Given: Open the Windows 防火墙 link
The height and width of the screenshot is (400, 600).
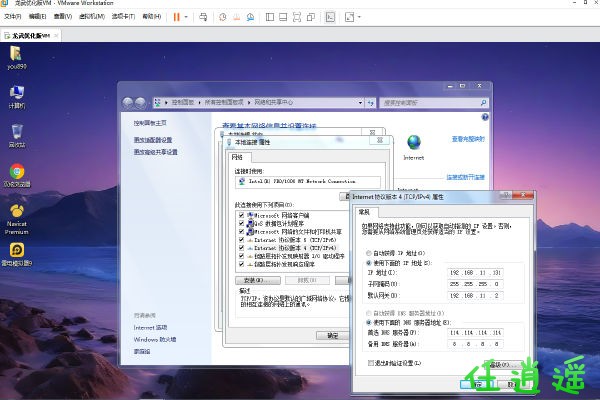Looking at the screenshot, I should [155, 340].
